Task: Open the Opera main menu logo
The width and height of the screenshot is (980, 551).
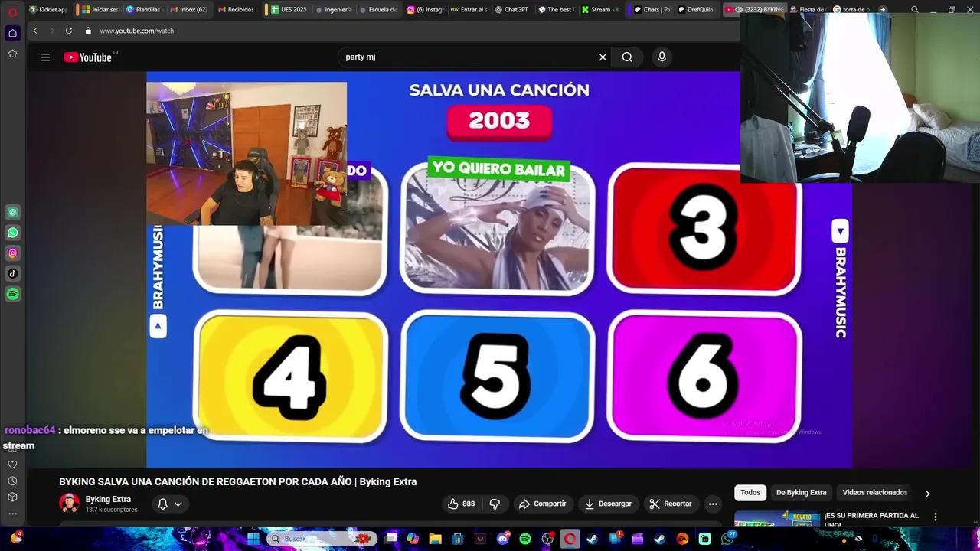Action: pyautogui.click(x=12, y=11)
